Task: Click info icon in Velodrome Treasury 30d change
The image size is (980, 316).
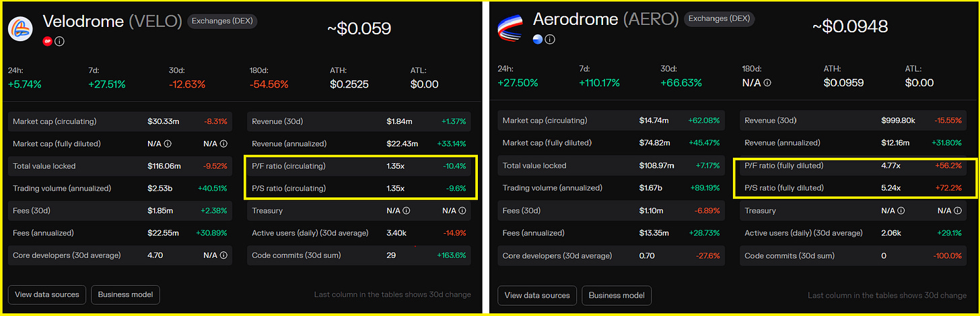Action: 462,211
